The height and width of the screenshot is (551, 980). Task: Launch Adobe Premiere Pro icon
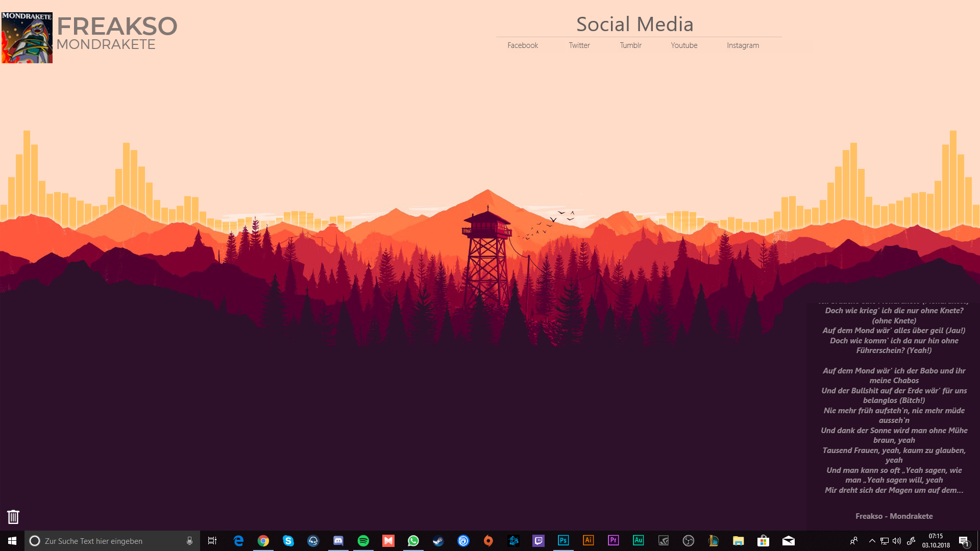coord(614,541)
